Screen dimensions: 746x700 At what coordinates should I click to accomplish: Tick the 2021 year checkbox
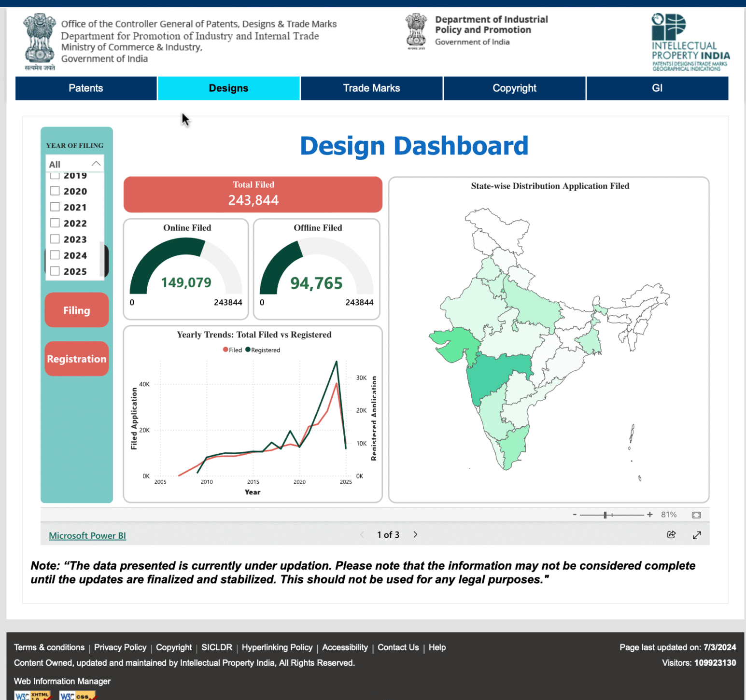(55, 207)
